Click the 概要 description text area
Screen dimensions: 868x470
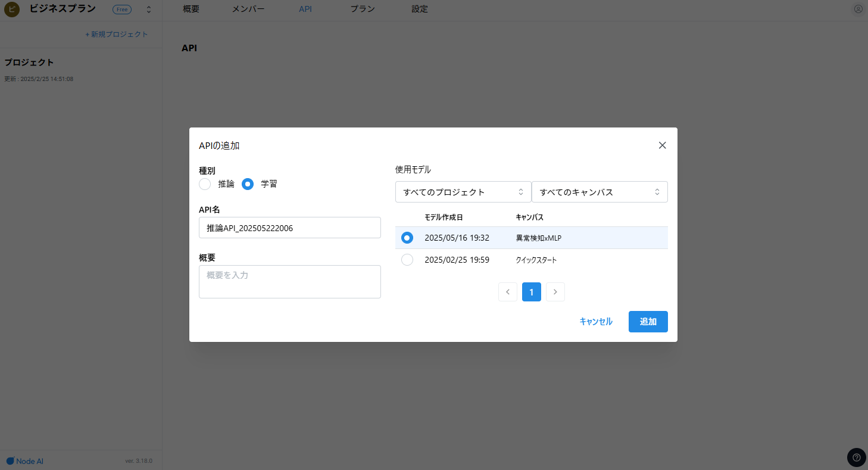pyautogui.click(x=289, y=282)
